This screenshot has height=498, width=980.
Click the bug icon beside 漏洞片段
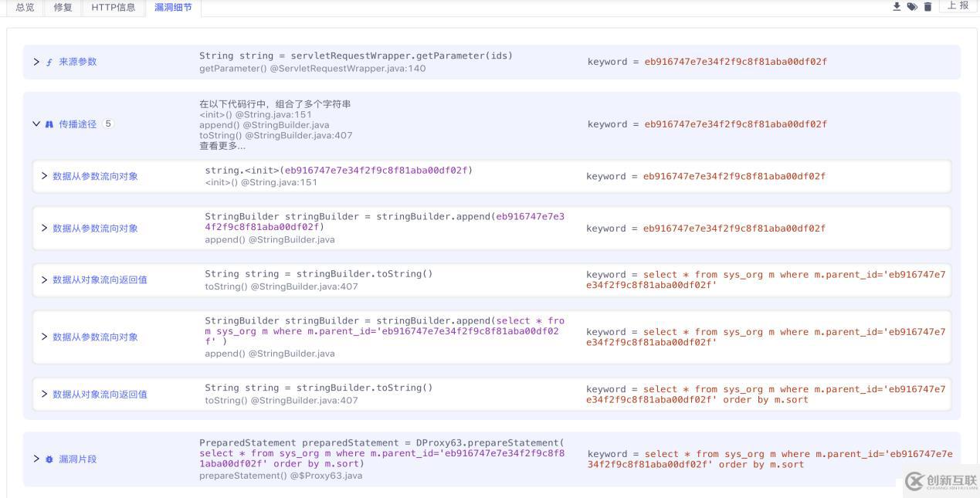point(49,459)
